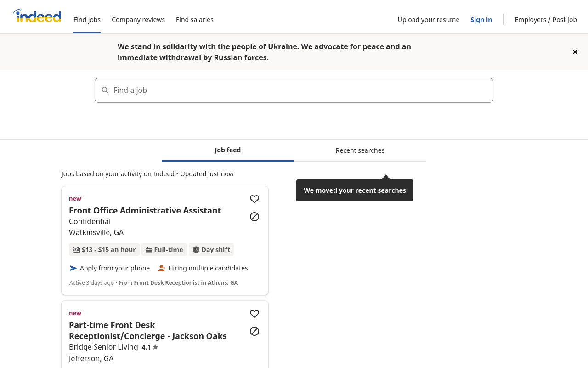Click the Apply from your phone arrow icon
Viewport: 588px width, 368px height.
73,268
